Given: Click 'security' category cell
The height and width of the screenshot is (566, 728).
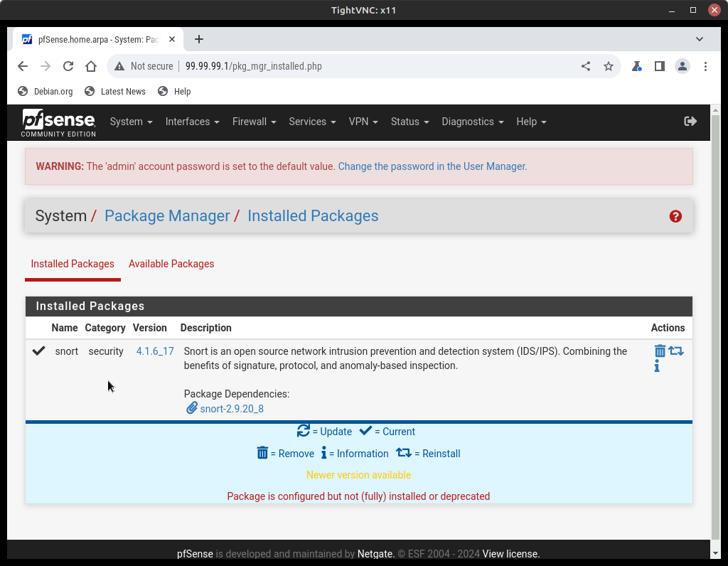Looking at the screenshot, I should pyautogui.click(x=106, y=351).
